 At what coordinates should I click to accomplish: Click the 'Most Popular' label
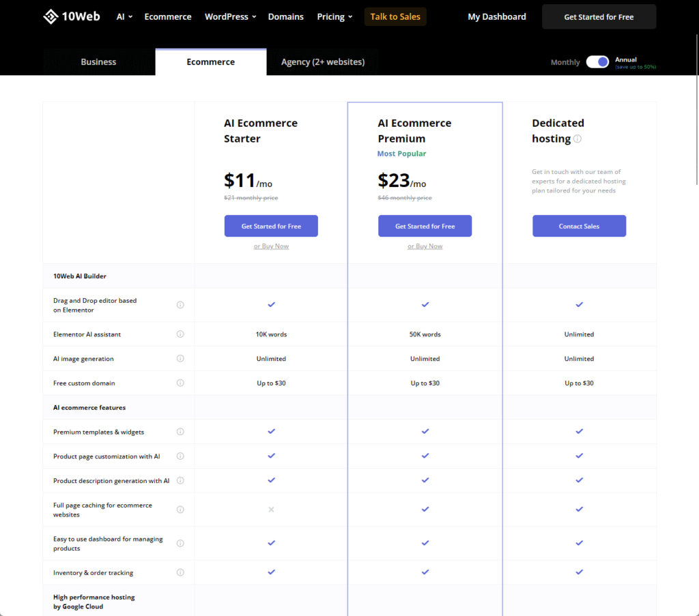click(401, 153)
